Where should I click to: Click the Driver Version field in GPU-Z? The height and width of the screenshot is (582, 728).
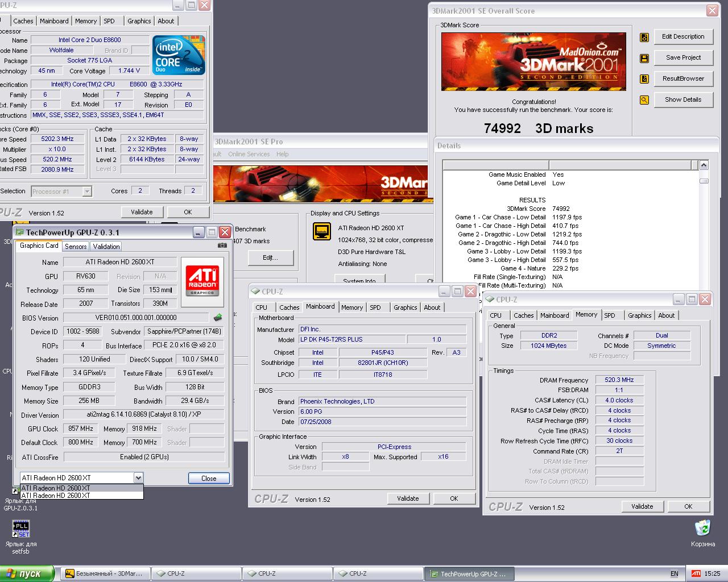(144, 415)
